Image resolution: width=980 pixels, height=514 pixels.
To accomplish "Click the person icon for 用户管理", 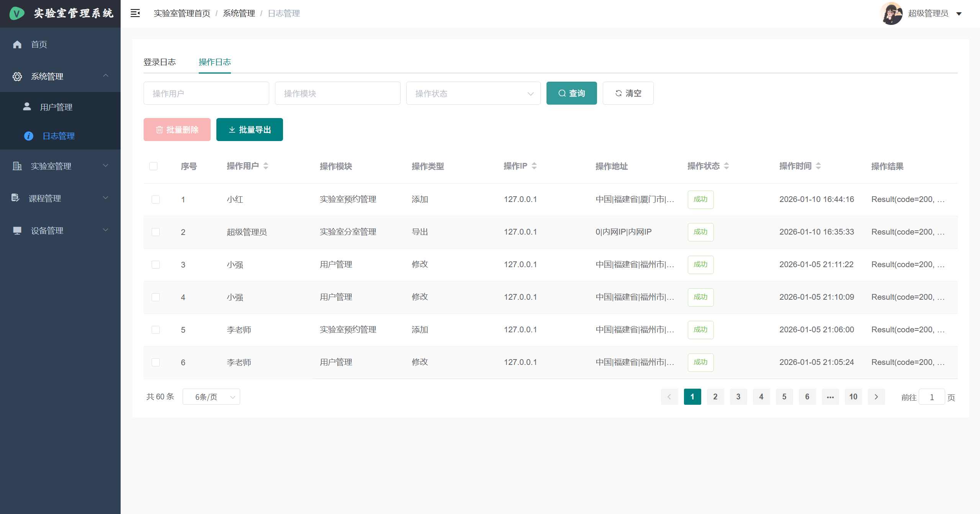I will click(x=27, y=107).
